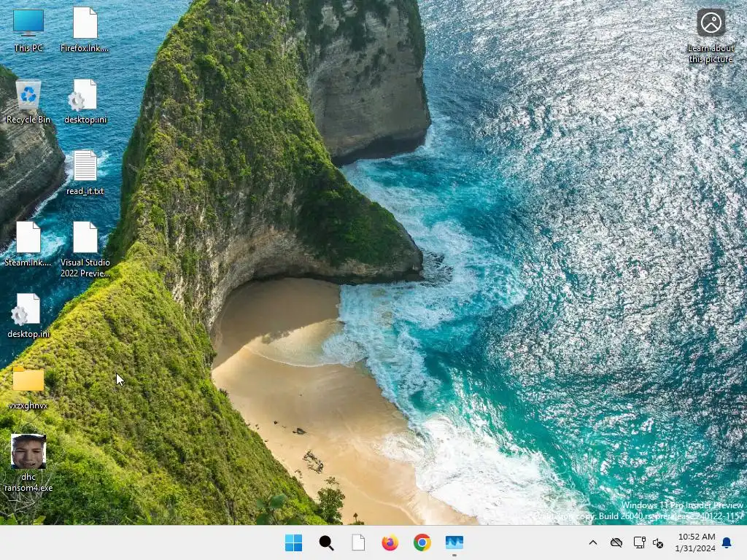Screen dimensions: 747x560
Task: Select the read_it.txt text file
Action: (x=85, y=173)
